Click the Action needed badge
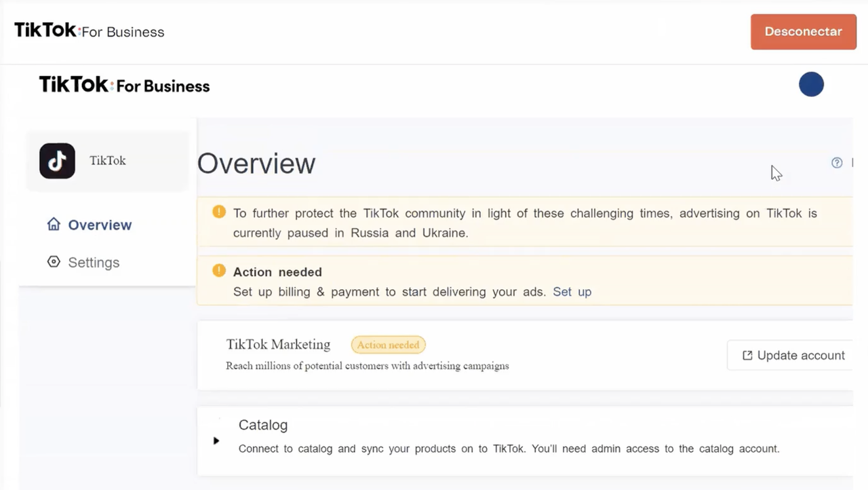 pos(388,345)
